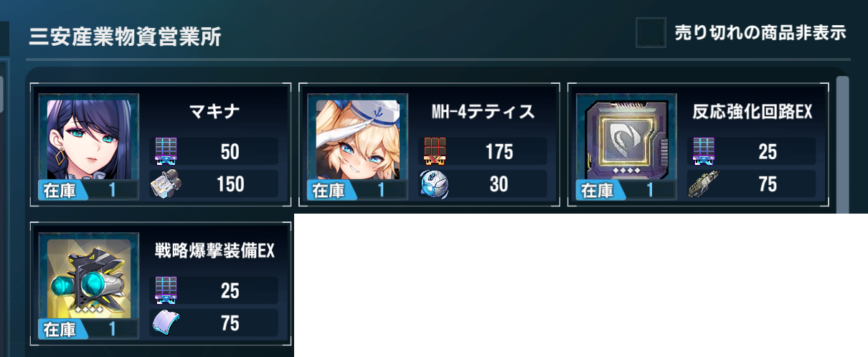Open the 反応強化回路EX chip item image

(627, 139)
